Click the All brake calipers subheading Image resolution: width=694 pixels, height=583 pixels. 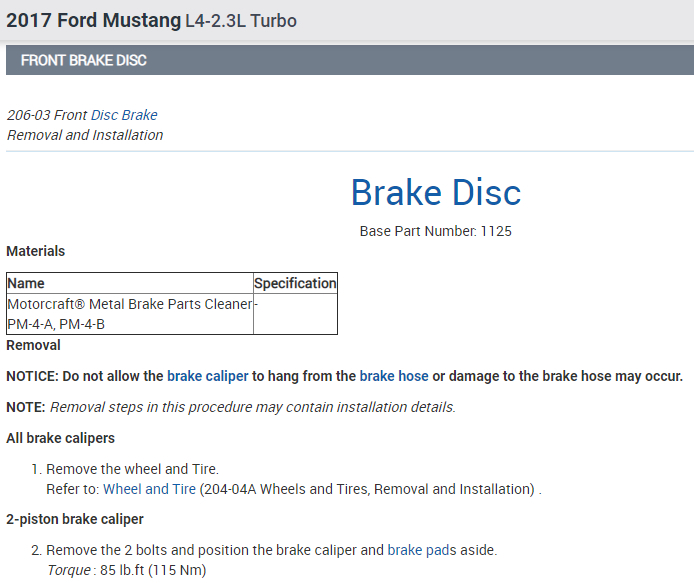[60, 438]
